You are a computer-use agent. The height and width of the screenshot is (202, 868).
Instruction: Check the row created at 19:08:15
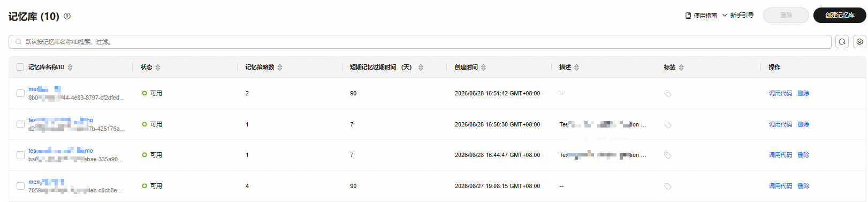(x=20, y=186)
